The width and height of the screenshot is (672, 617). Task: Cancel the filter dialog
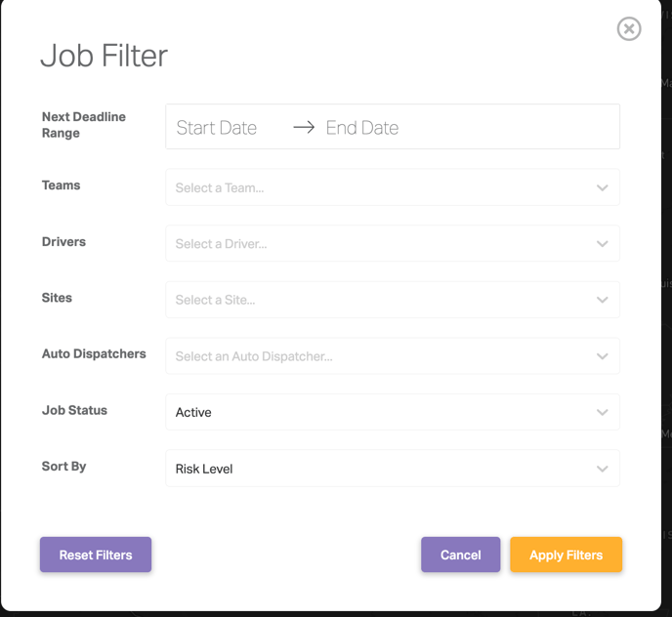(x=461, y=555)
